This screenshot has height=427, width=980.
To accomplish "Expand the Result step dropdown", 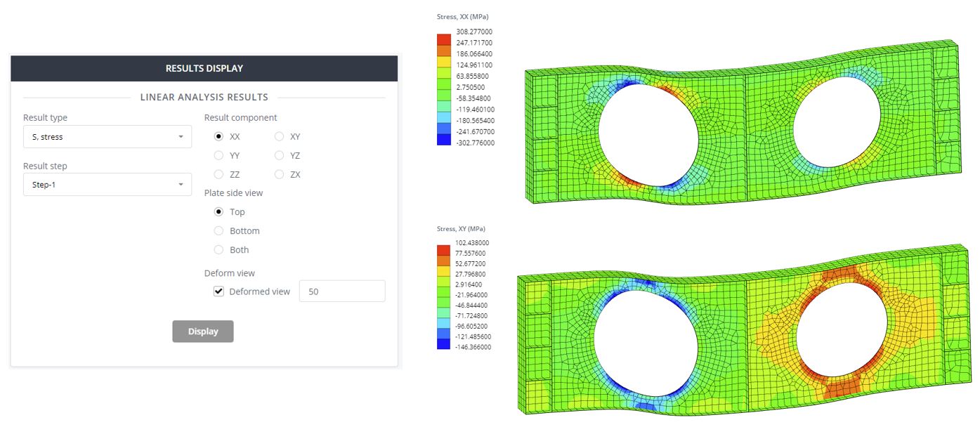I will coord(107,184).
